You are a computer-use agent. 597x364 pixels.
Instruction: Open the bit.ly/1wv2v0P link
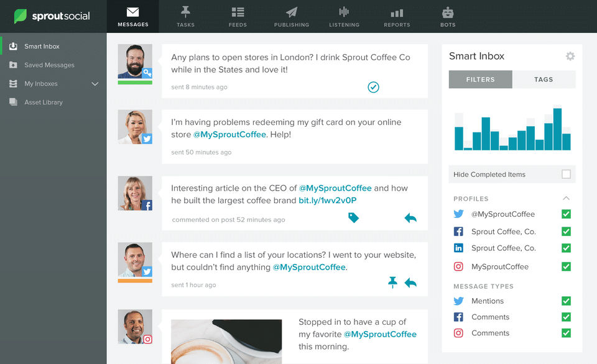click(x=328, y=201)
